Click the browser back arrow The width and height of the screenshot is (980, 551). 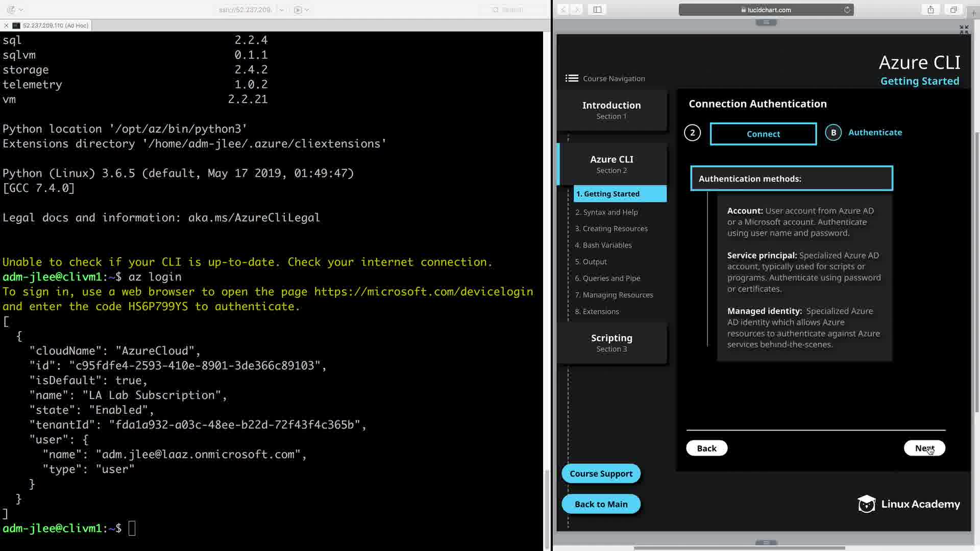click(563, 10)
